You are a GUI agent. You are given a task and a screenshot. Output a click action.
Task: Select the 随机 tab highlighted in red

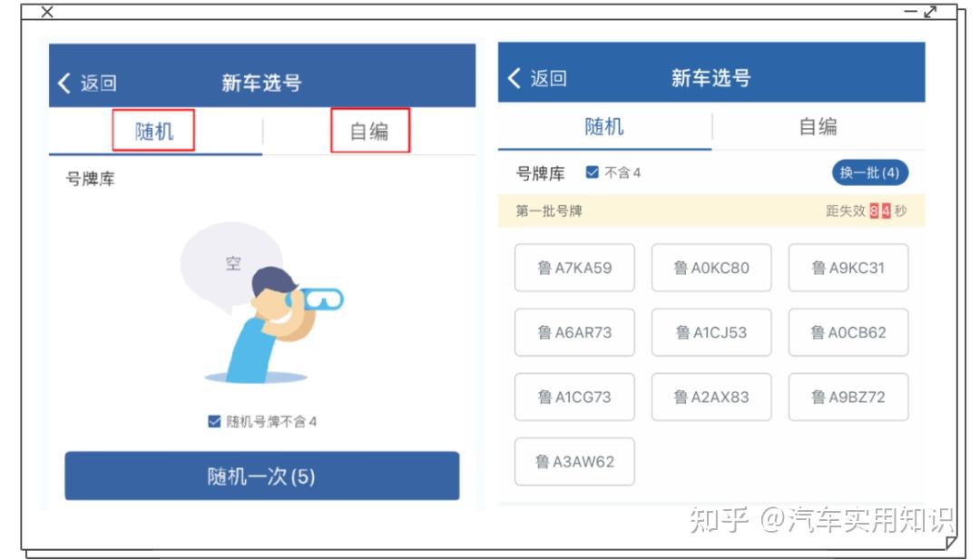(x=153, y=131)
